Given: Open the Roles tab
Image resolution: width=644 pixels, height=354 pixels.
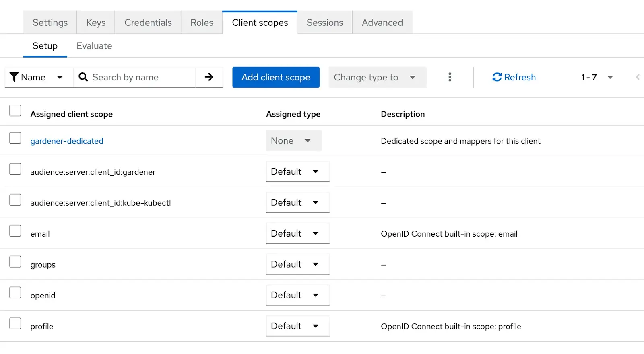Looking at the screenshot, I should click(202, 23).
